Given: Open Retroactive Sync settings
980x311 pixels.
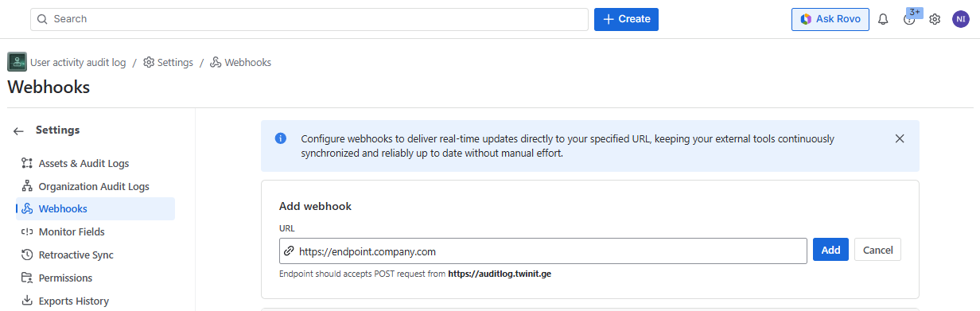Looking at the screenshot, I should coord(76,255).
